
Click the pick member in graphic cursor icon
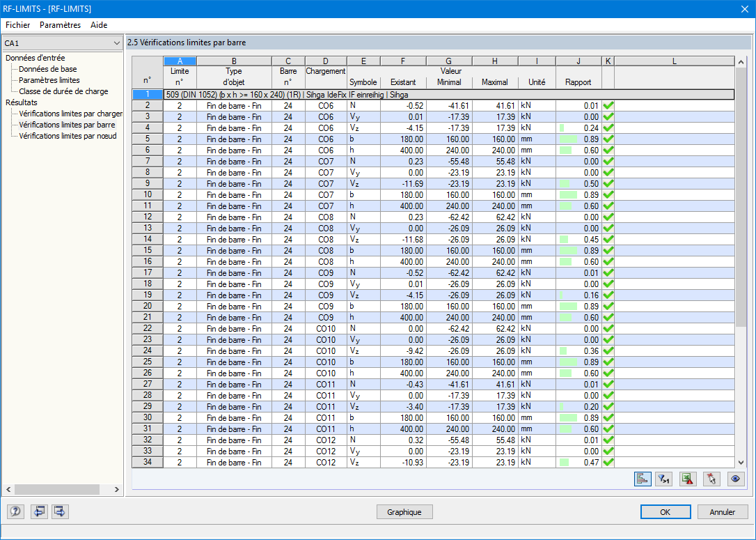point(711,479)
